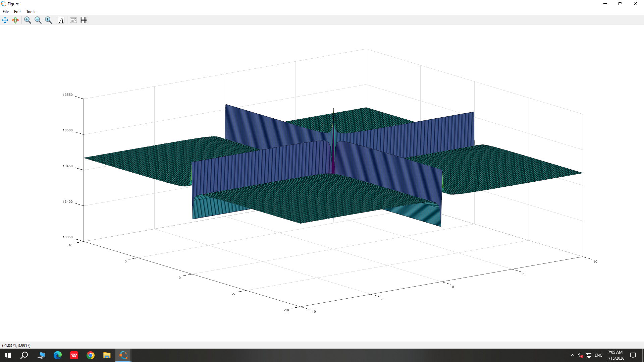
Task: Click the 13550 z-axis tick label
Action: point(67,95)
